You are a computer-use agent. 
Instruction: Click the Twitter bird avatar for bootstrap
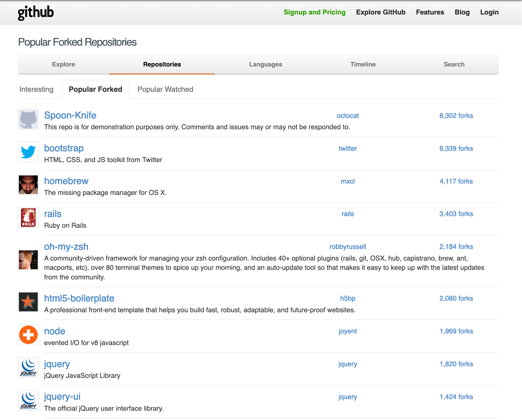point(28,152)
